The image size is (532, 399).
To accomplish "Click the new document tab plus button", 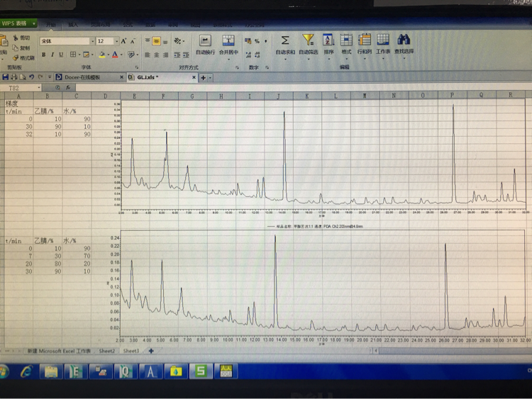I will pos(203,78).
